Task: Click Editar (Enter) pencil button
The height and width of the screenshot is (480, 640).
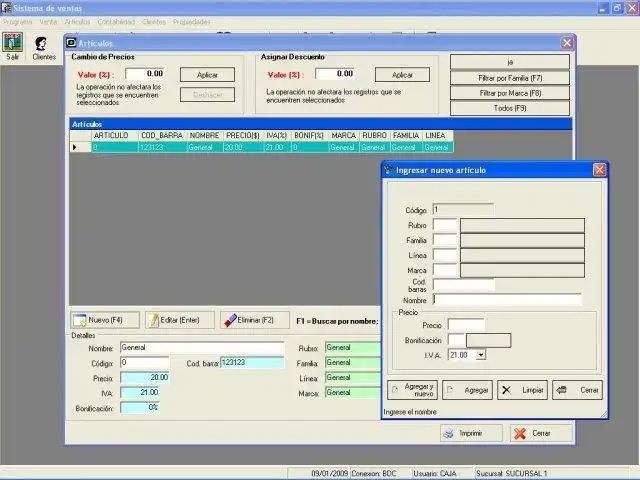Action: pos(180,320)
